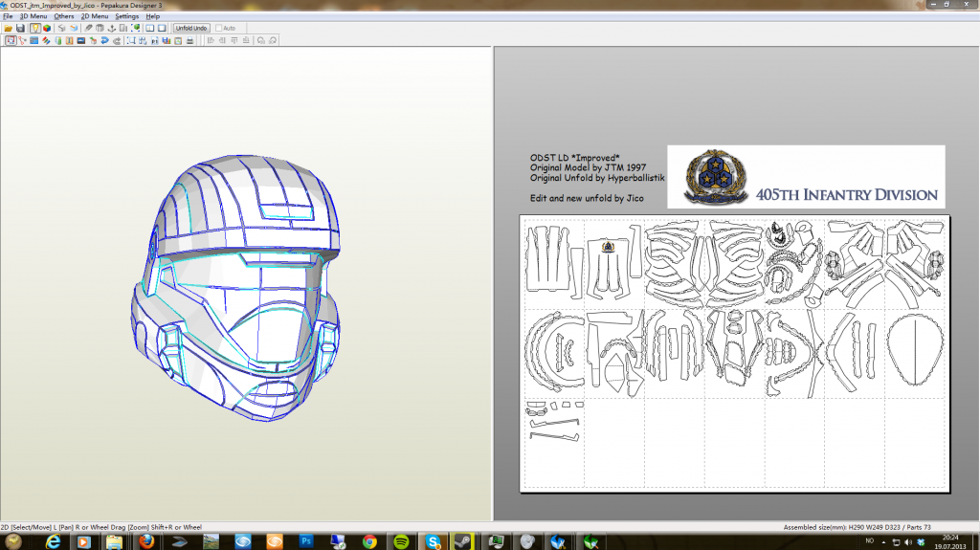Image resolution: width=980 pixels, height=550 pixels.
Task: Select the 405th Infantry Division logo banner
Action: pyautogui.click(x=806, y=177)
